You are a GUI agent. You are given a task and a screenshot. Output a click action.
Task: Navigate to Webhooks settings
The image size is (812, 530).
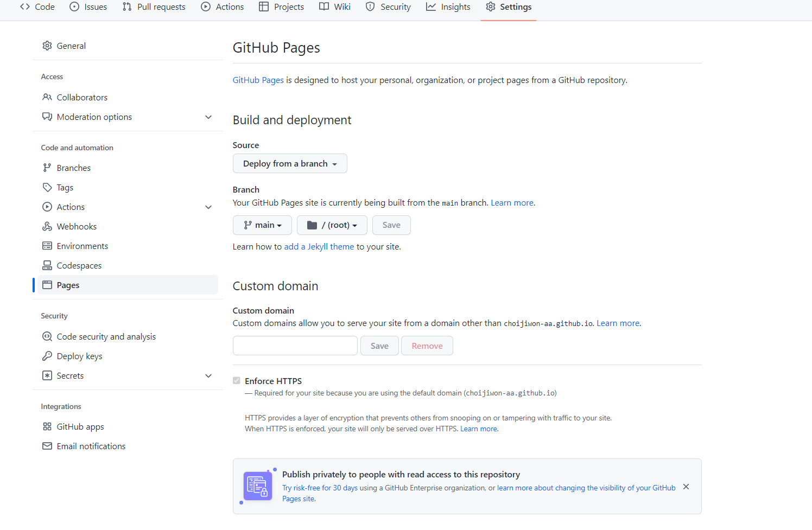[x=128, y=226]
